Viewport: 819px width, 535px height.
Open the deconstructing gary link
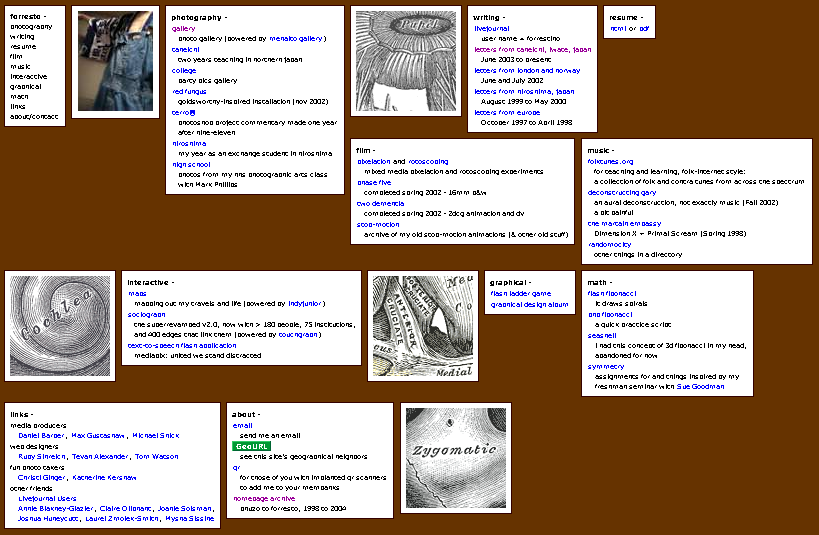click(622, 193)
